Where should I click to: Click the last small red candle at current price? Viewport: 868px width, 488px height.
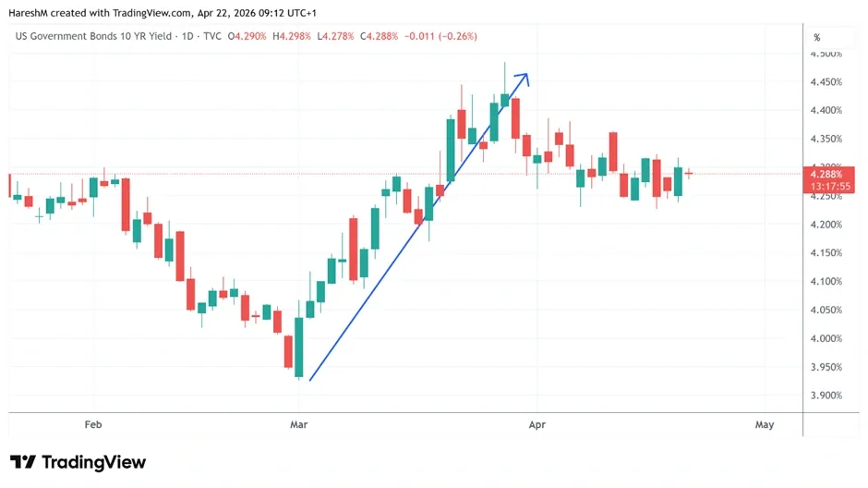coord(689,174)
